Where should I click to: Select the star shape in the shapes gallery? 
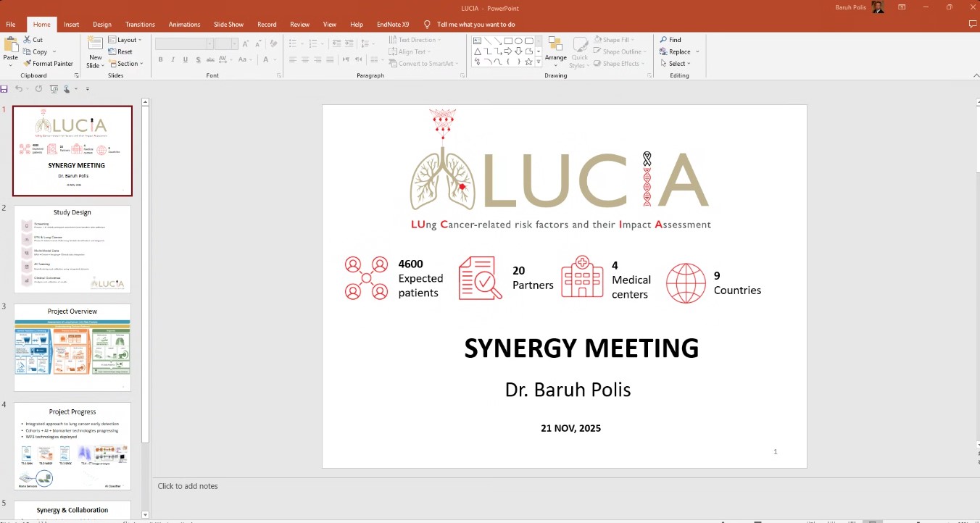[528, 62]
